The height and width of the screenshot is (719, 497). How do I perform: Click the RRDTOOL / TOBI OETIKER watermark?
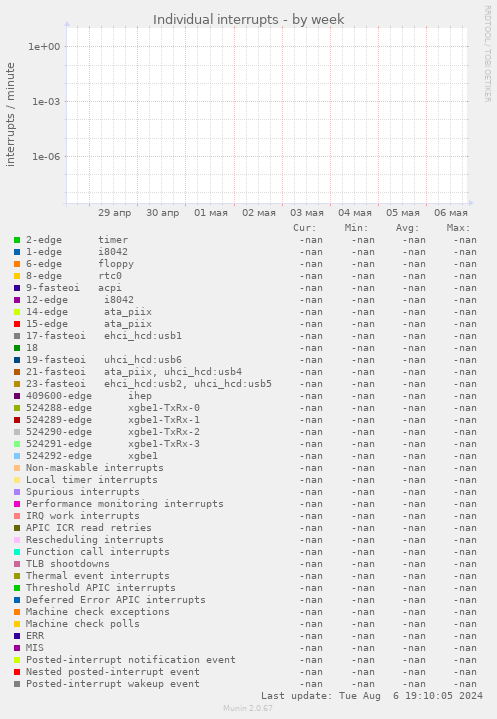[487, 54]
